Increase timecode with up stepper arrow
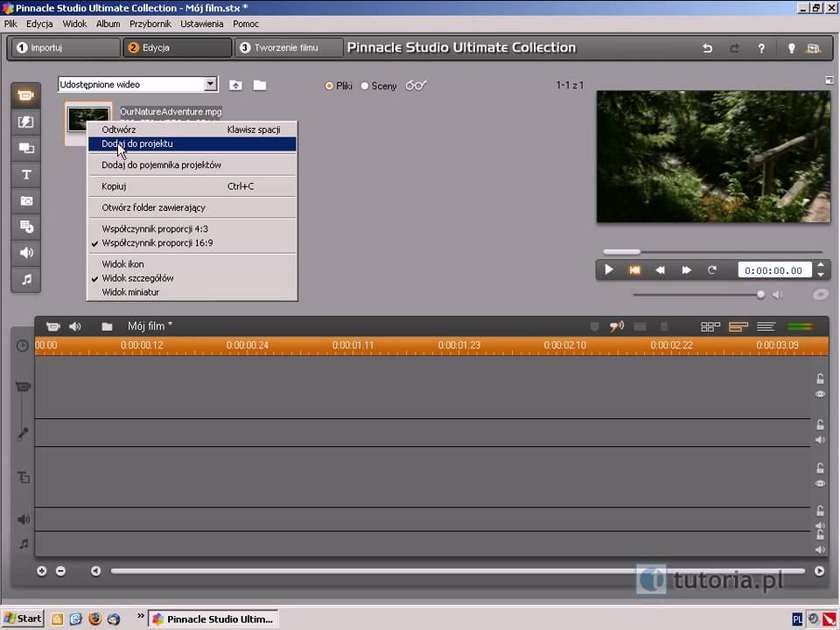Screen dimensions: 840x630 [821, 264]
